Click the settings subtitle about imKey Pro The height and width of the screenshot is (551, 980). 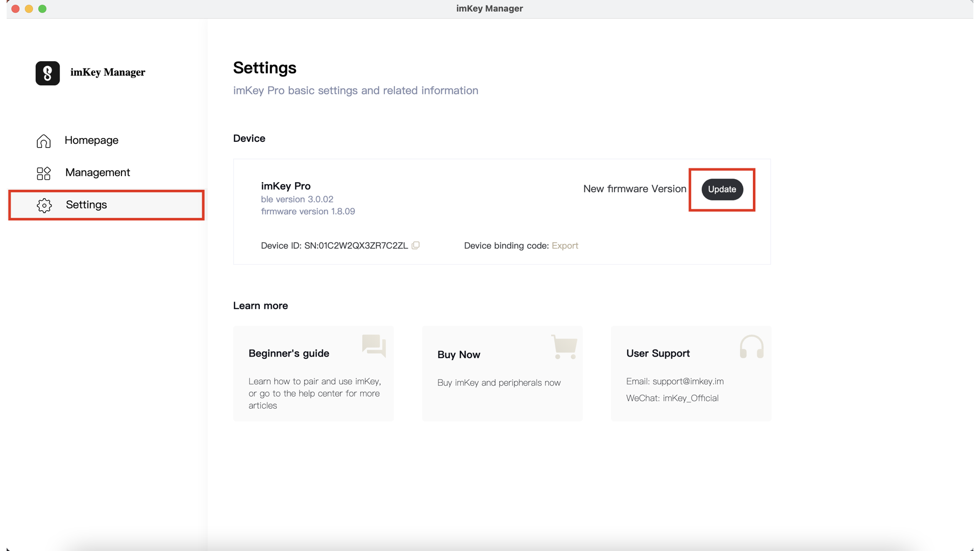pos(355,90)
